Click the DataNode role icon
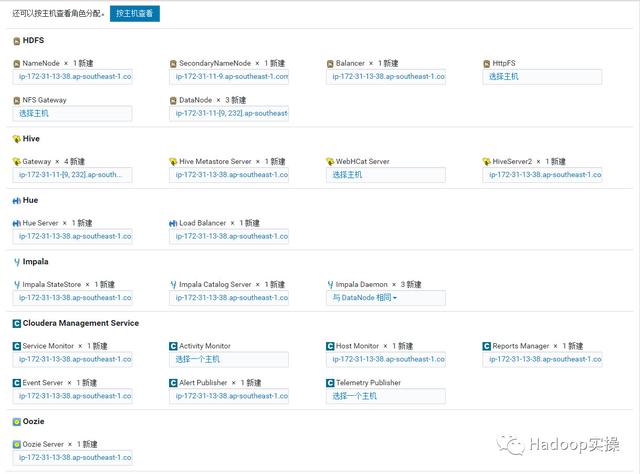Image resolution: width=640 pixels, height=474 pixels. coord(173,100)
